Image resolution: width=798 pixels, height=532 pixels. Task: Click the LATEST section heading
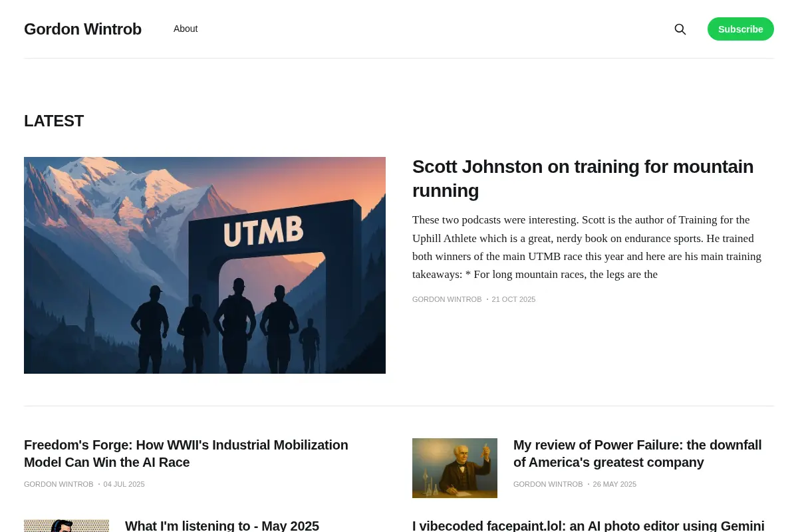(x=54, y=121)
